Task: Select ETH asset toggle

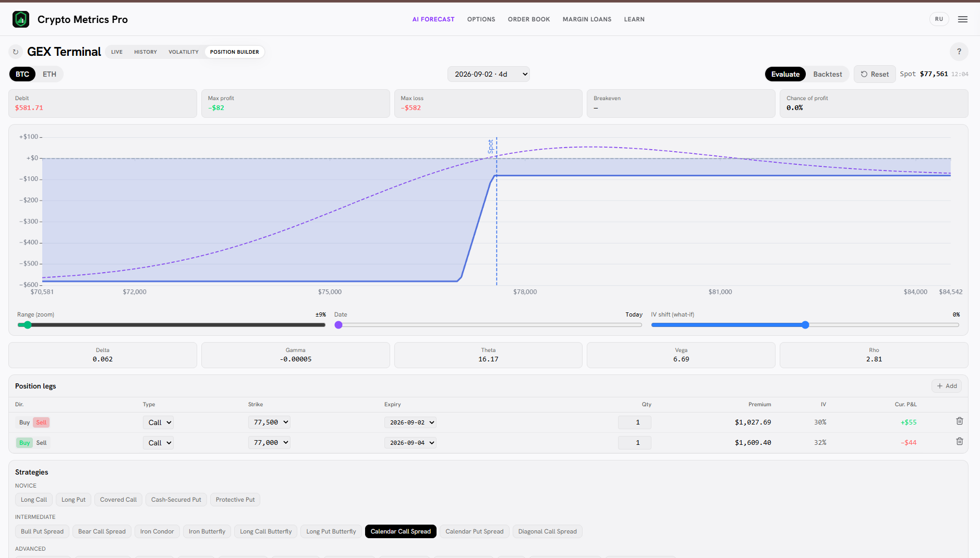Action: (x=50, y=74)
